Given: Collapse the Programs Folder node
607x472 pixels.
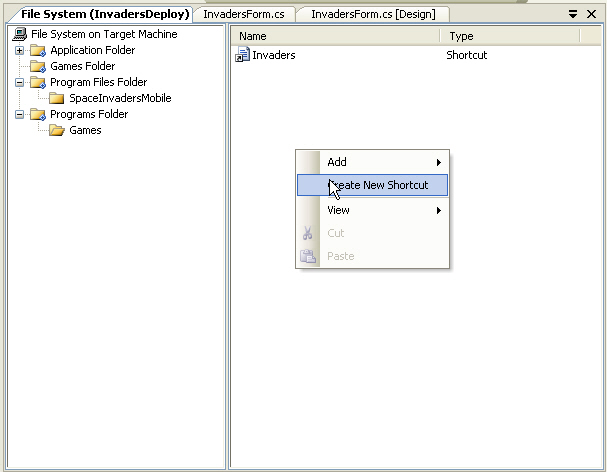Looking at the screenshot, I should point(19,114).
